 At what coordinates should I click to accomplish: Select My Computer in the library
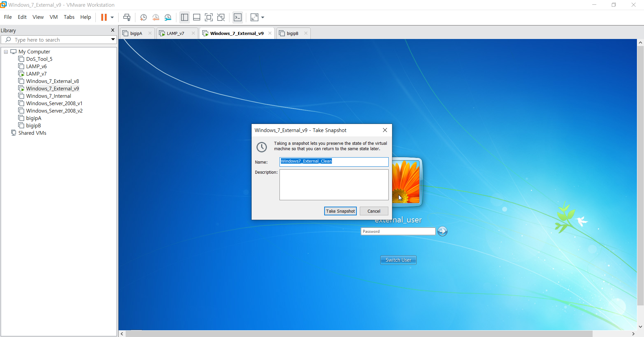(x=34, y=51)
